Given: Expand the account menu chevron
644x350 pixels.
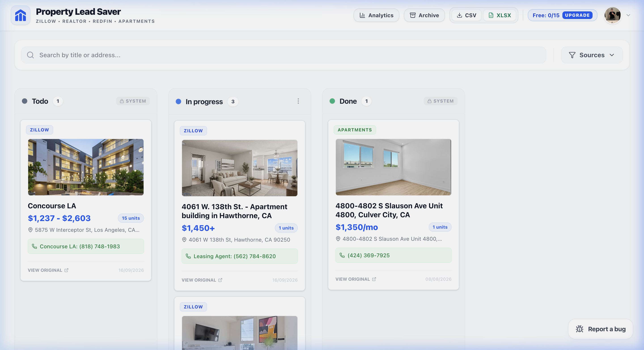Looking at the screenshot, I should click(628, 15).
